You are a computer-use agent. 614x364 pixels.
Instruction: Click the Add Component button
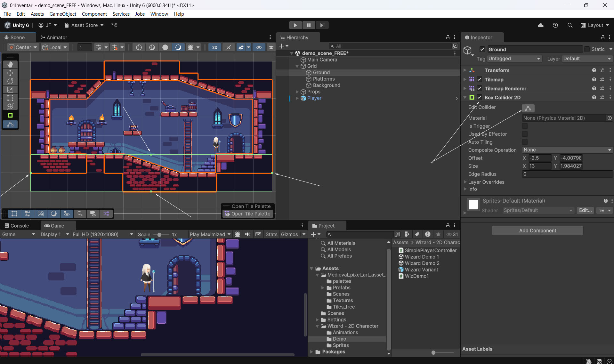[x=537, y=231]
